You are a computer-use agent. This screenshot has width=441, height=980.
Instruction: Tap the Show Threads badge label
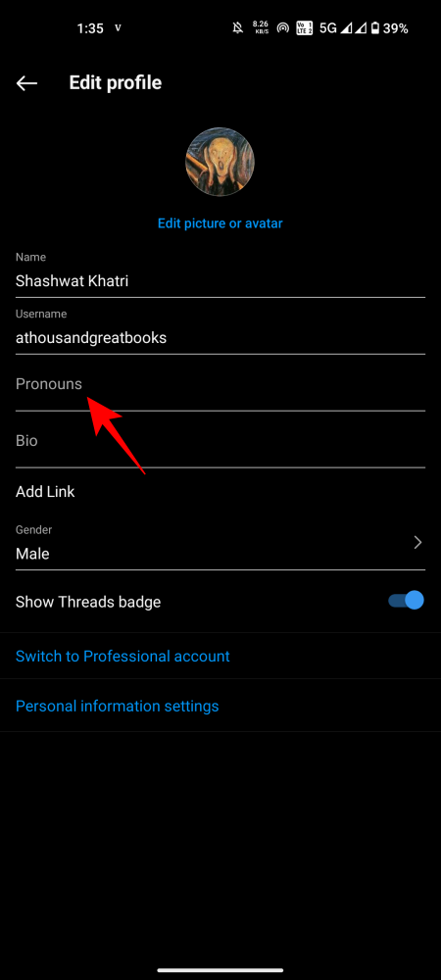pyautogui.click(x=88, y=602)
